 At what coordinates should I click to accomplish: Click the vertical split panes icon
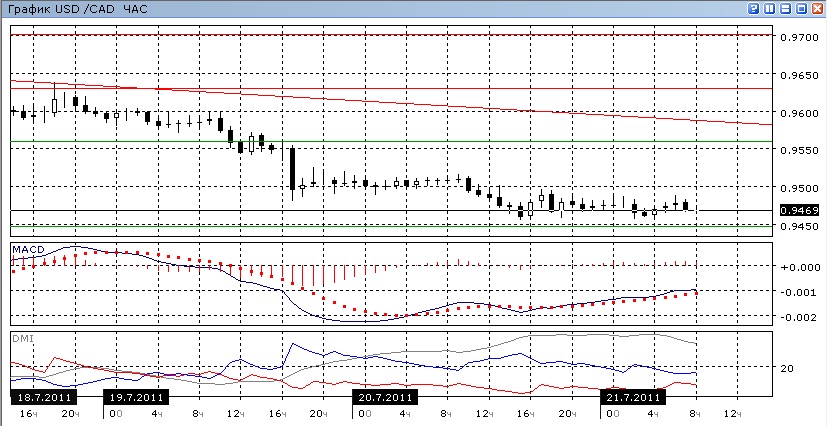tap(770, 8)
